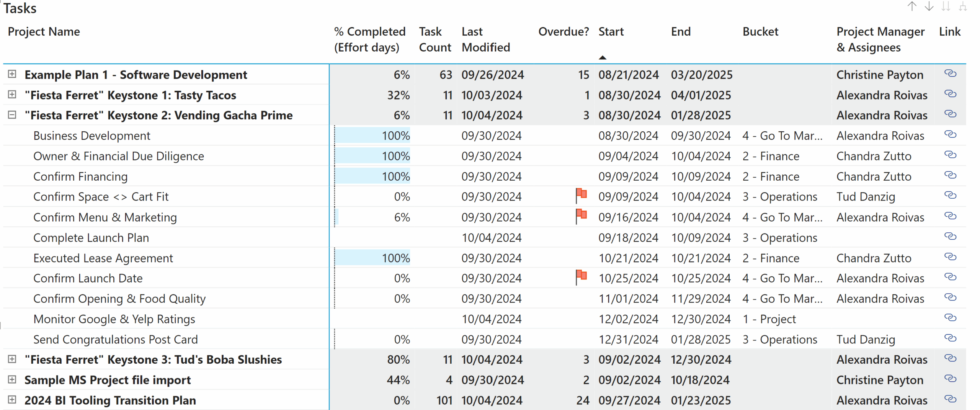
Task: Expand Fiesta Ferret Keystone 1: Tasty Tacos
Action: coord(12,95)
